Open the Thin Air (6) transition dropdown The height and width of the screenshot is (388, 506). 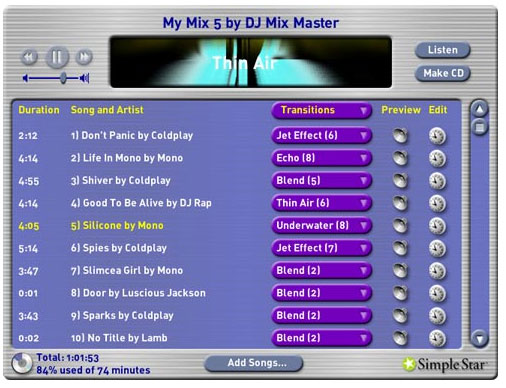321,203
